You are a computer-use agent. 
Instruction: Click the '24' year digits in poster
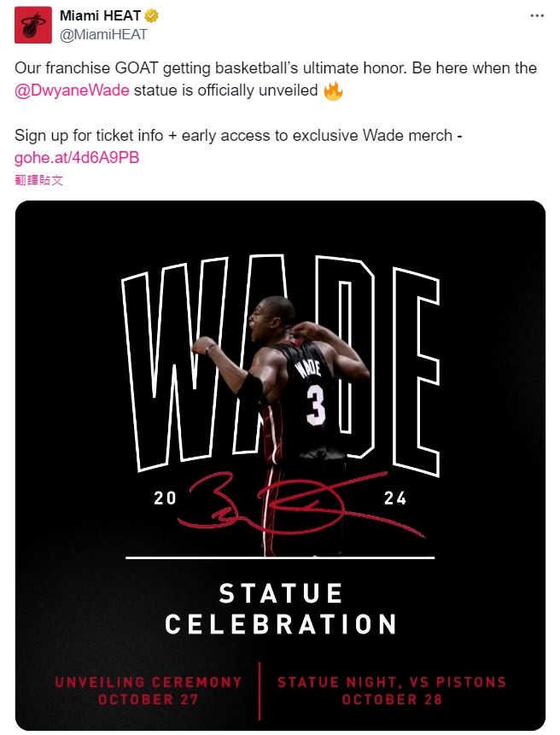(395, 499)
